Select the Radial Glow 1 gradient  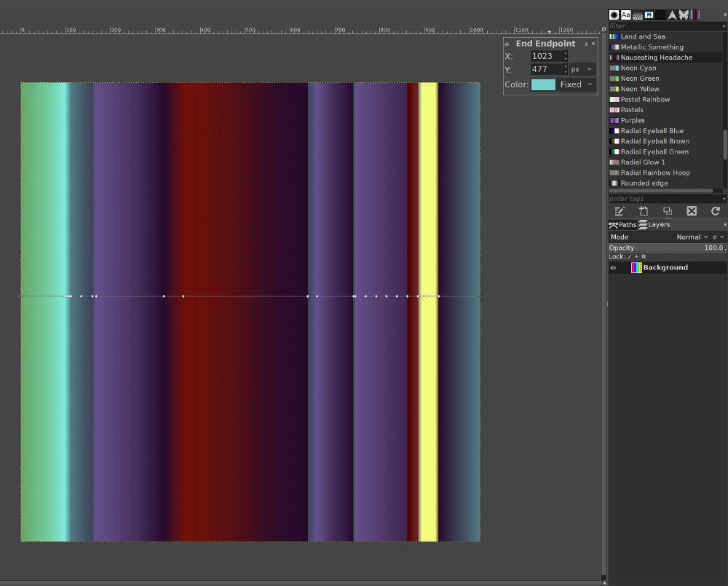pos(665,162)
